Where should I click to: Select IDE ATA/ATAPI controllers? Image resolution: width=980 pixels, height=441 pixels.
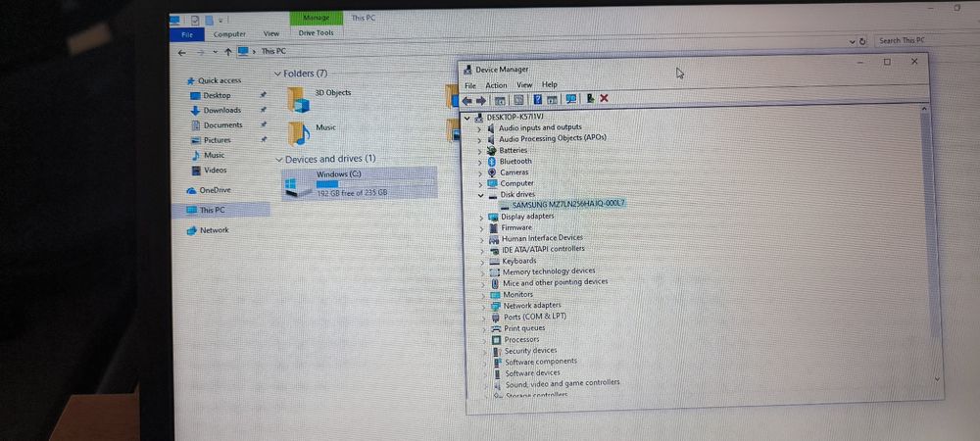click(543, 249)
